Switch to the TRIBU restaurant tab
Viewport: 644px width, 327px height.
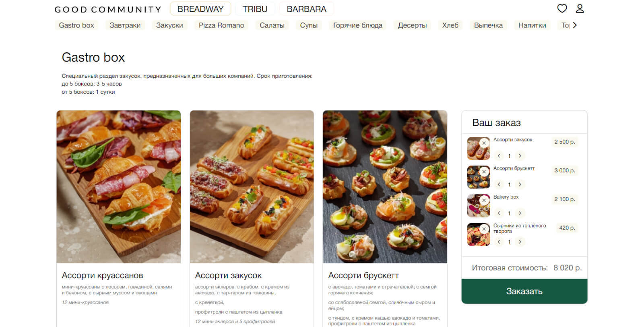(x=255, y=9)
